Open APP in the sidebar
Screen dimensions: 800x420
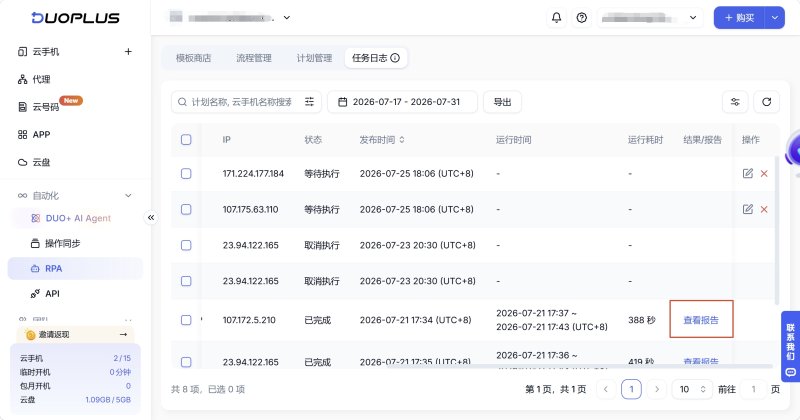(x=41, y=134)
